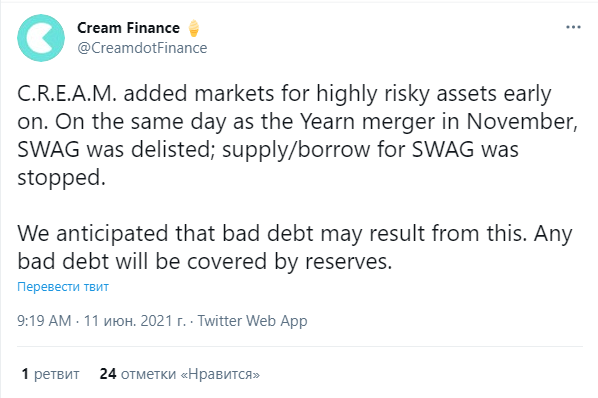Open the Twitter Web App source link
This screenshot has width=598, height=398.
point(252,321)
